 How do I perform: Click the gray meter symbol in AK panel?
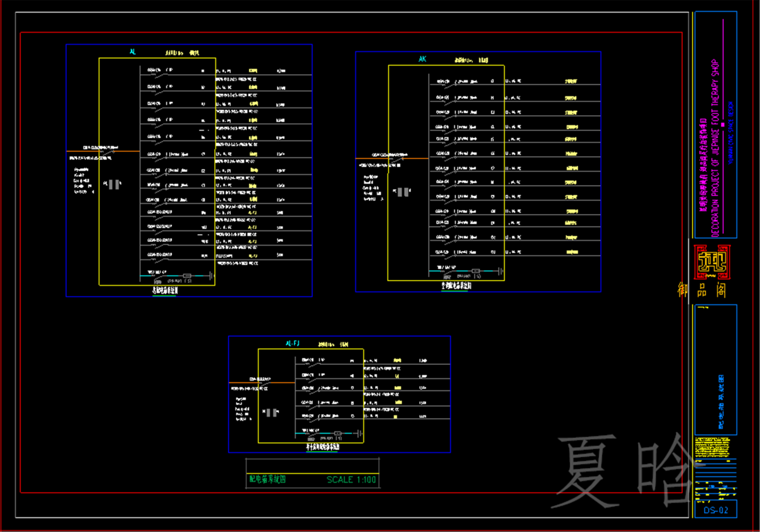405,192
